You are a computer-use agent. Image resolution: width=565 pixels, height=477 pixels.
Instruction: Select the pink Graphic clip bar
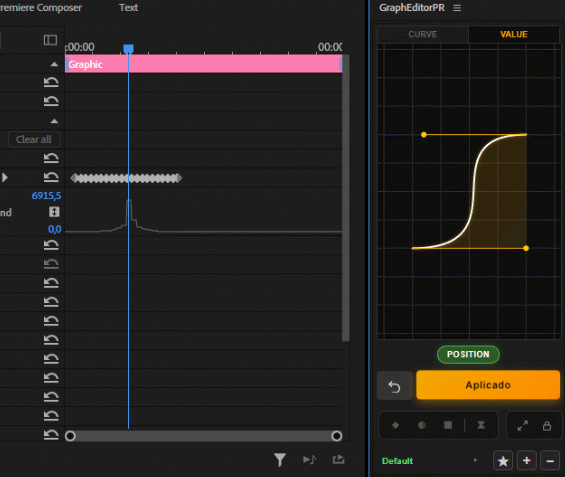(x=204, y=64)
